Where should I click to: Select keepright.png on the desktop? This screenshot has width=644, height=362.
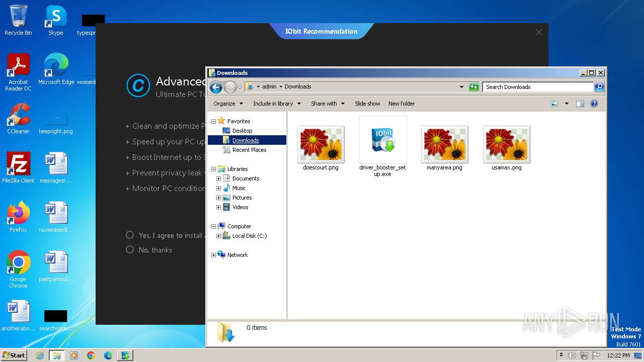pos(56,124)
